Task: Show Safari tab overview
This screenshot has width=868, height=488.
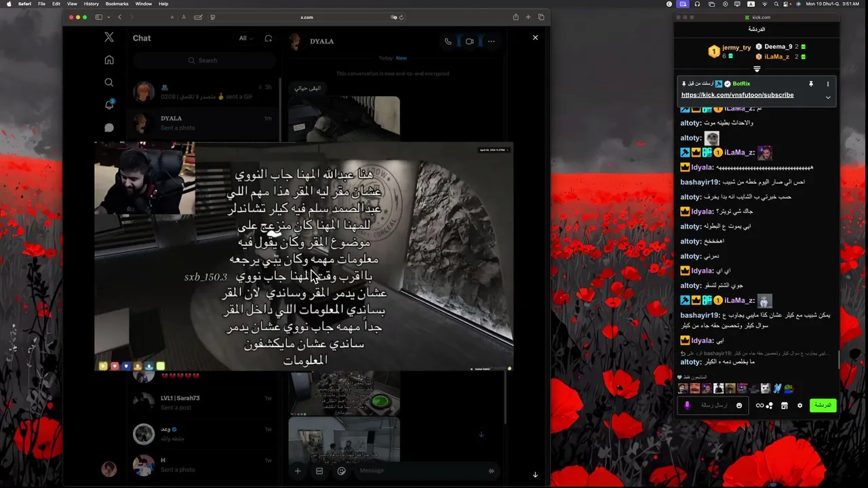Action: coord(541,17)
